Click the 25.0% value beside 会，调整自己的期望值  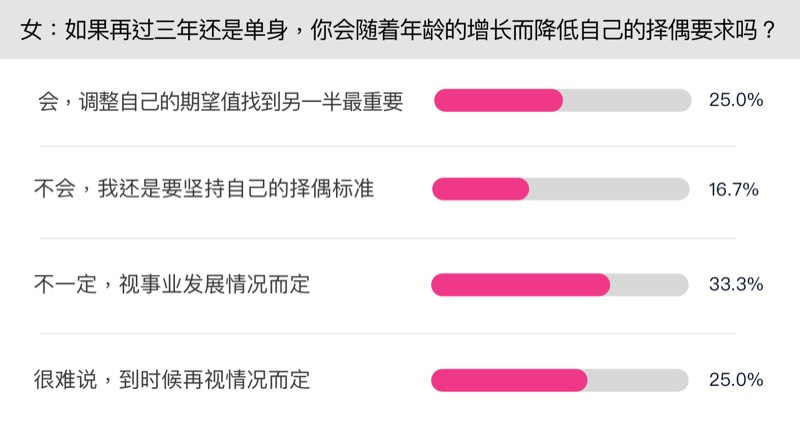coord(736,101)
